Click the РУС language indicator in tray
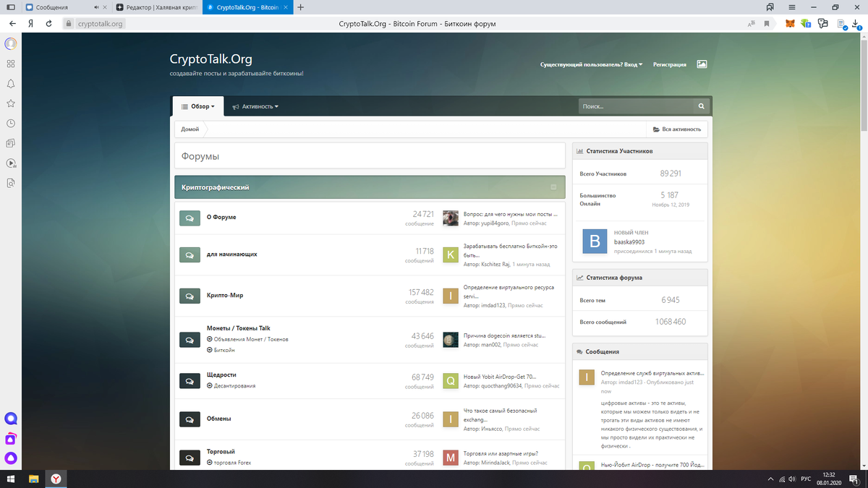Image resolution: width=868 pixels, height=488 pixels. pyautogui.click(x=805, y=479)
